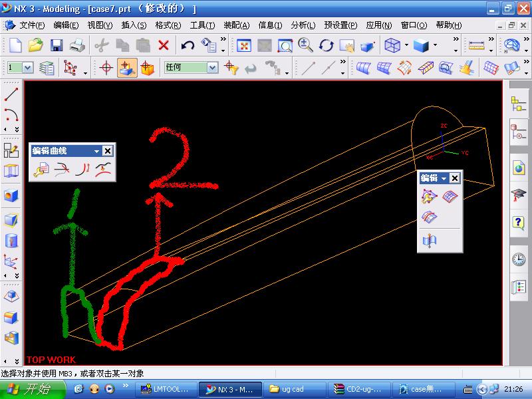Screen dimensions: 532x399
Task: Switch to CD2-ug taskbar item
Action: click(358, 389)
